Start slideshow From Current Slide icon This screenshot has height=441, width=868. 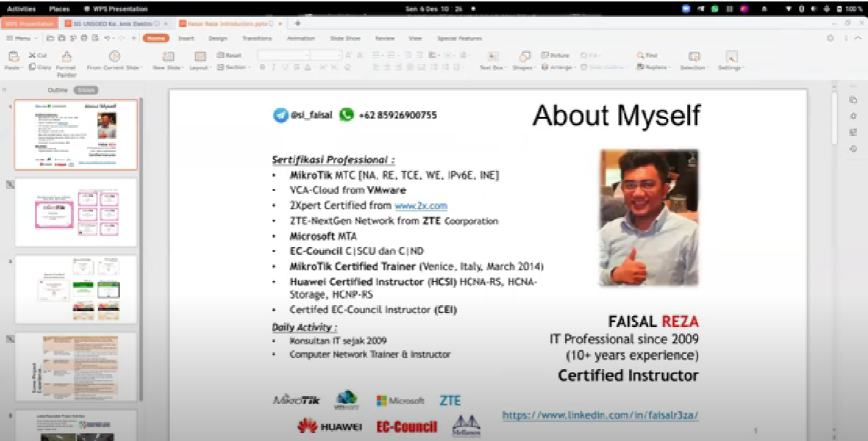click(x=115, y=57)
